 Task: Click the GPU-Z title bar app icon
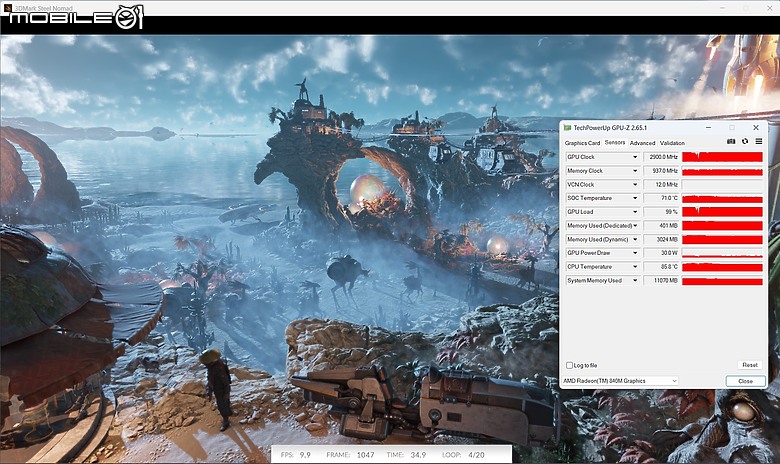tap(567, 128)
